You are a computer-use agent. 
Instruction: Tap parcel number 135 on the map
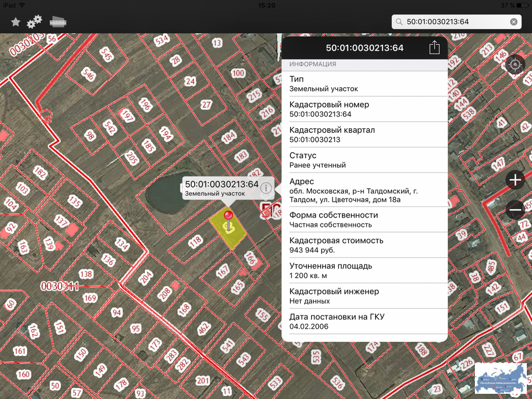pos(75,202)
